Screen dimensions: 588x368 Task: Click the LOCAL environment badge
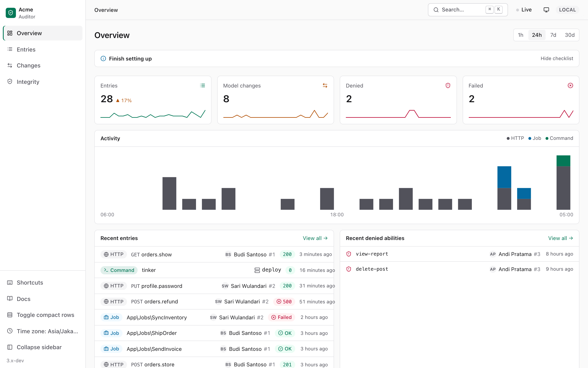click(x=567, y=10)
